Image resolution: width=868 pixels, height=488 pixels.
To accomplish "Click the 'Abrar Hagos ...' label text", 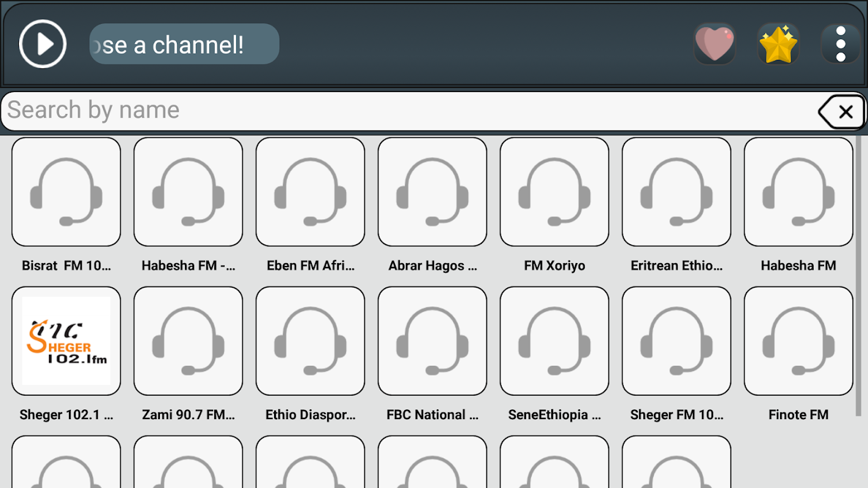I will [x=433, y=265].
